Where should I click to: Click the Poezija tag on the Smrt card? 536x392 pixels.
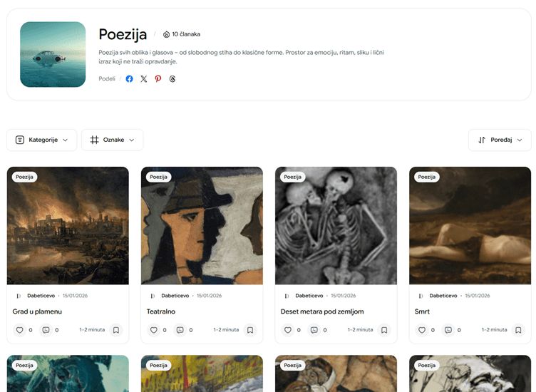tap(426, 177)
